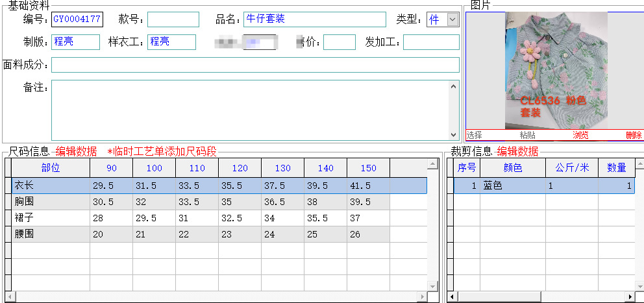The height and width of the screenshot is (303, 644).
Task: Select the 腰围 row
Action: coord(201,234)
